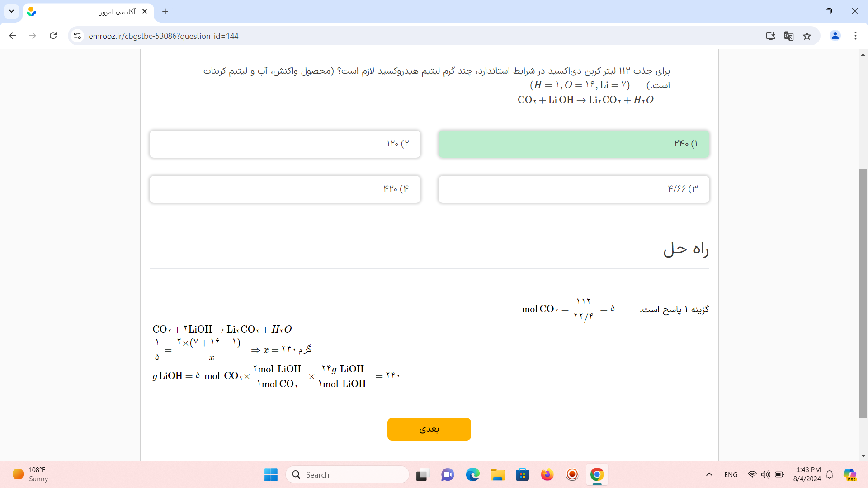Open File Explorer from the taskbar
Image resolution: width=868 pixels, height=488 pixels.
pos(497,474)
